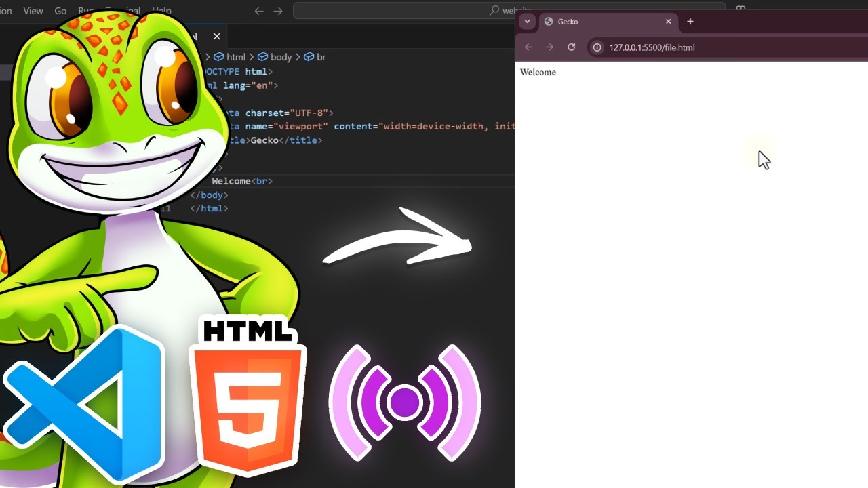This screenshot has width=868, height=488.
Task: Go back using VS Code navigation arrow
Action: [x=258, y=11]
